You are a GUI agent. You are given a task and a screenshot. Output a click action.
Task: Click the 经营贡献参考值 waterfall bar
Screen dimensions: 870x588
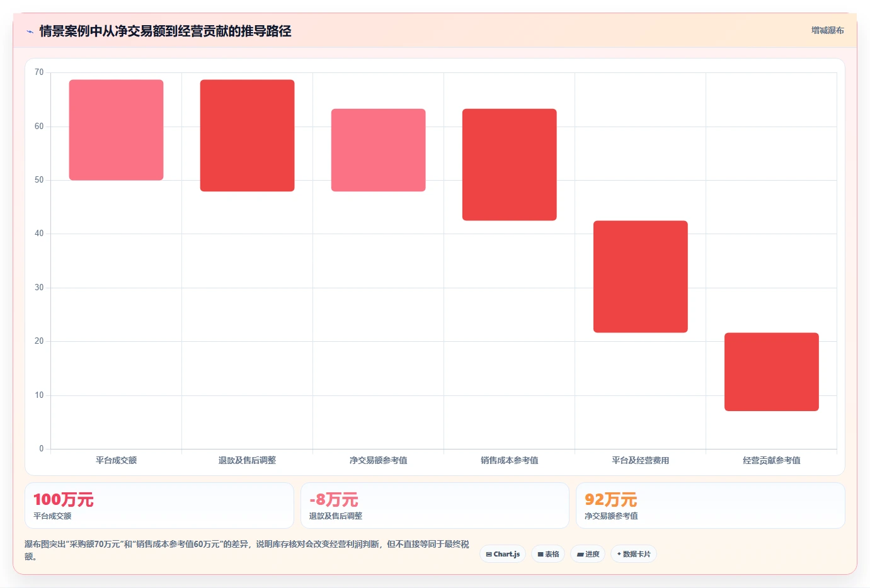click(x=772, y=371)
